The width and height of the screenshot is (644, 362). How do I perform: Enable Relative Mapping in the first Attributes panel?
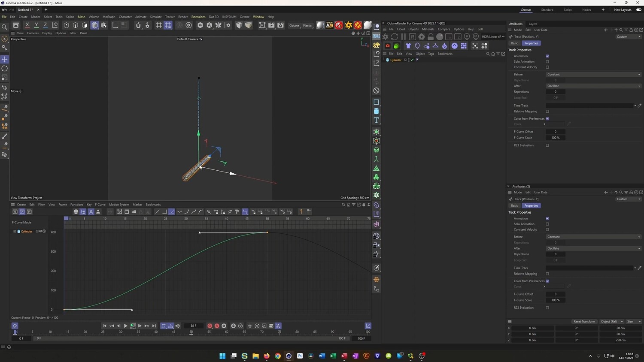coord(547,112)
